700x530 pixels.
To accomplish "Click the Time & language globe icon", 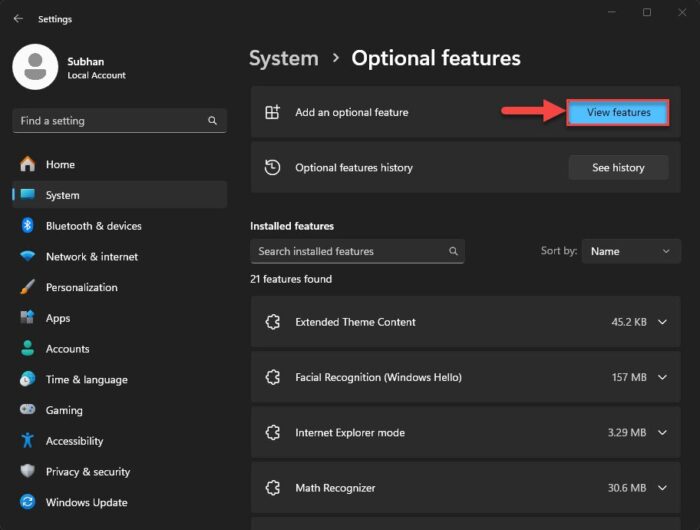I will tap(28, 379).
